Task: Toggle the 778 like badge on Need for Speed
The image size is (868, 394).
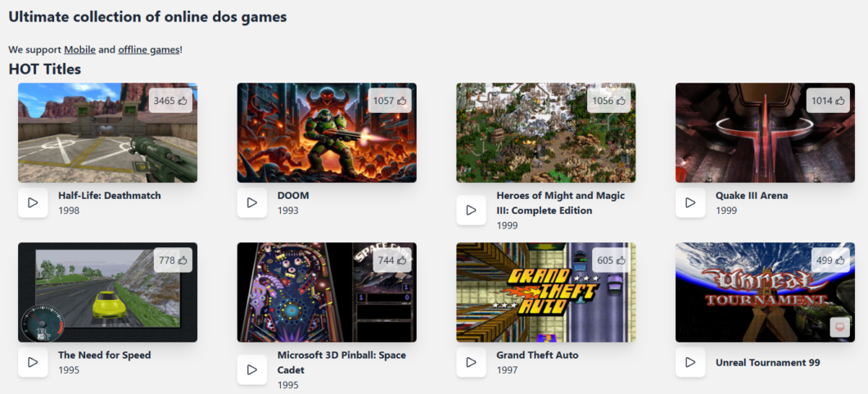Action: pyautogui.click(x=173, y=260)
